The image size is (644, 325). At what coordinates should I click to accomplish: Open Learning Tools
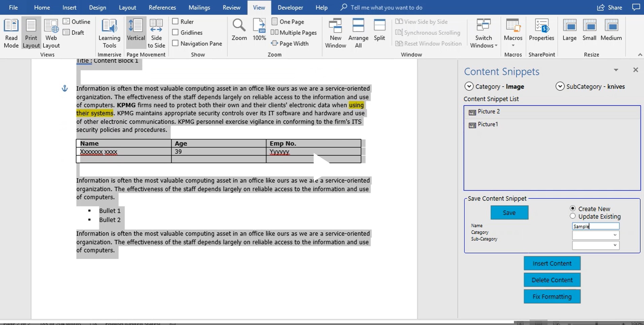tap(110, 34)
